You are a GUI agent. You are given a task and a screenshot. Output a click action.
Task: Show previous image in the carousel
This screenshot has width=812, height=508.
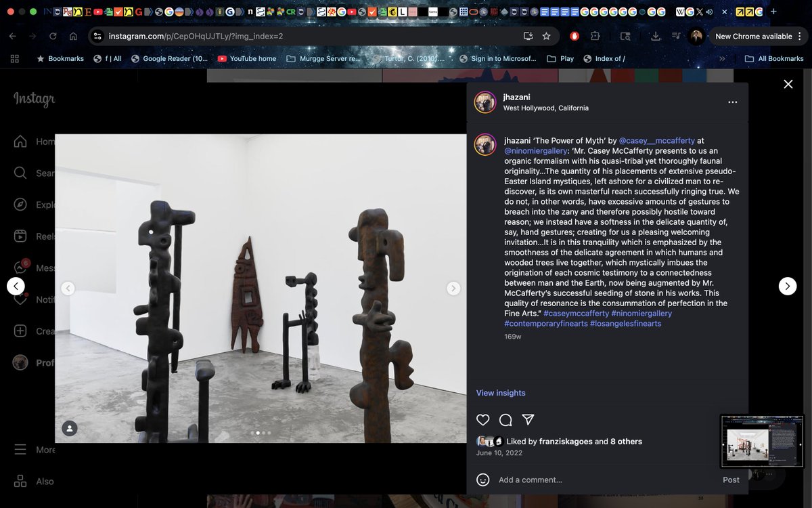click(68, 289)
